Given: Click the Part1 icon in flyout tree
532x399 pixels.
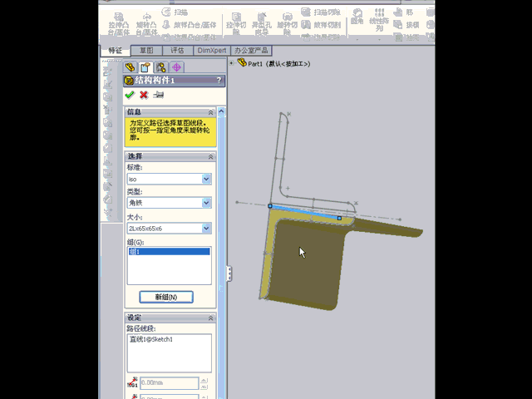Looking at the screenshot, I should click(242, 62).
